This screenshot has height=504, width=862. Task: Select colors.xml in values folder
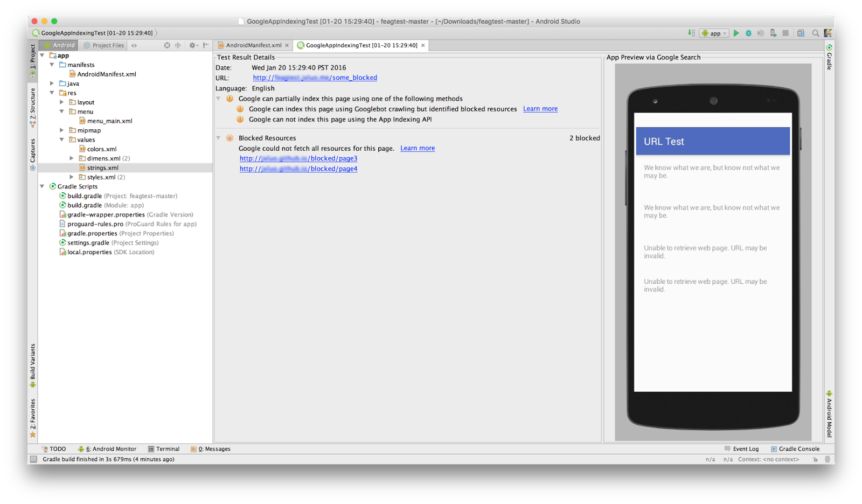coord(102,149)
